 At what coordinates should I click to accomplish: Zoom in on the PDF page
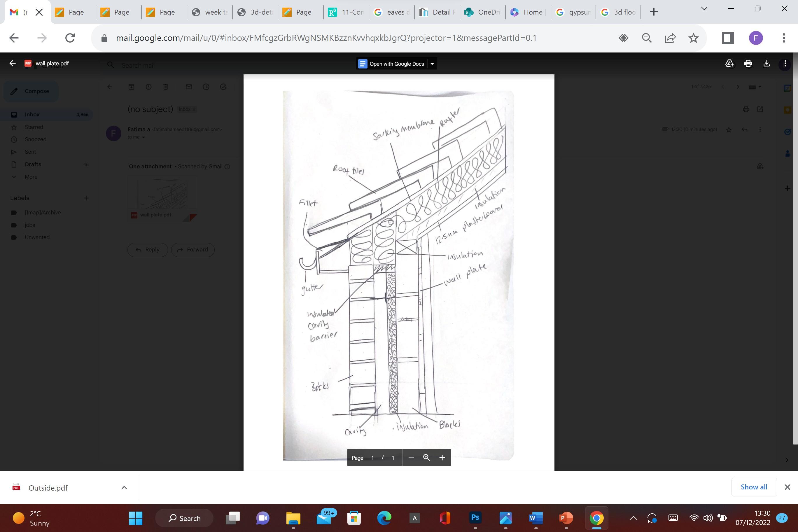click(x=442, y=457)
